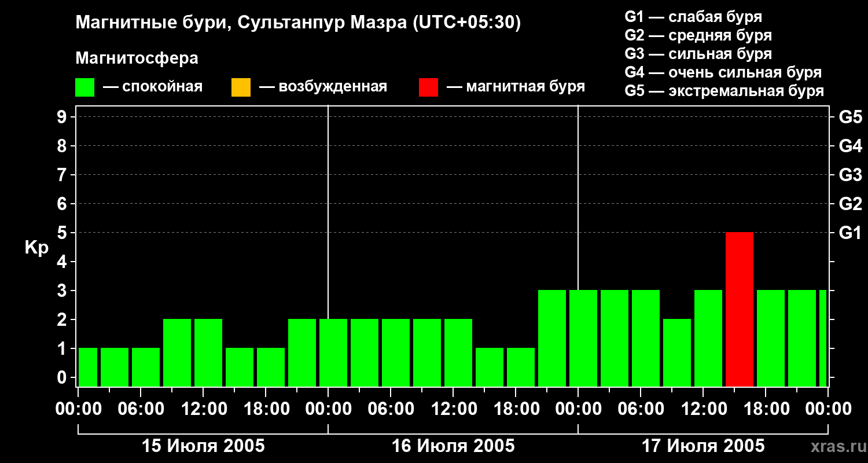This screenshot has width=868, height=463.
Task: Click the 18:00 time label above 17 Июля
Action: tap(766, 409)
